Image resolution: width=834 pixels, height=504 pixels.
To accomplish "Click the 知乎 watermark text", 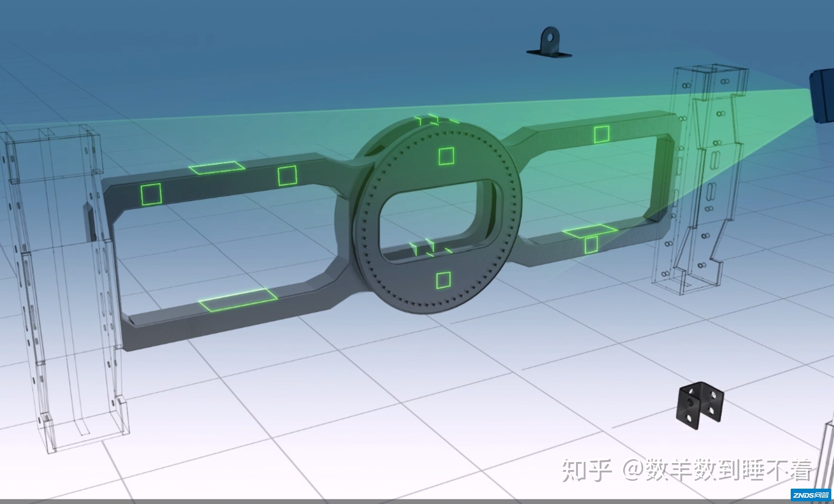I will coord(587,471).
